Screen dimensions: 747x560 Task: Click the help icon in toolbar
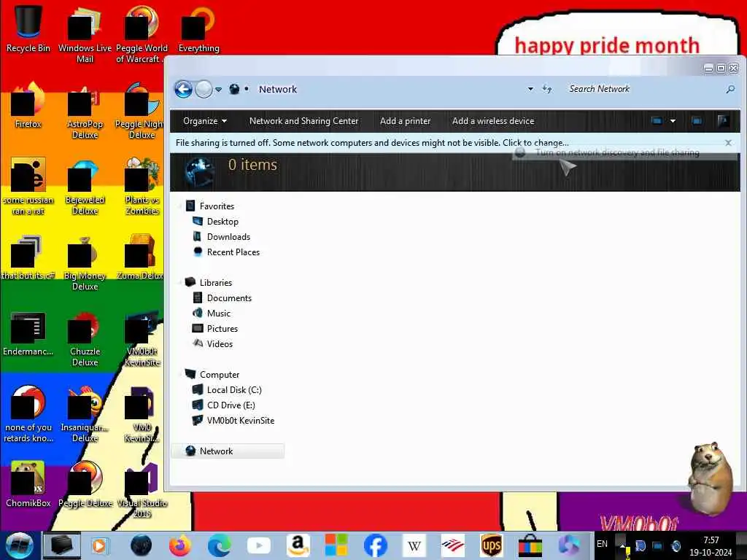tap(723, 121)
